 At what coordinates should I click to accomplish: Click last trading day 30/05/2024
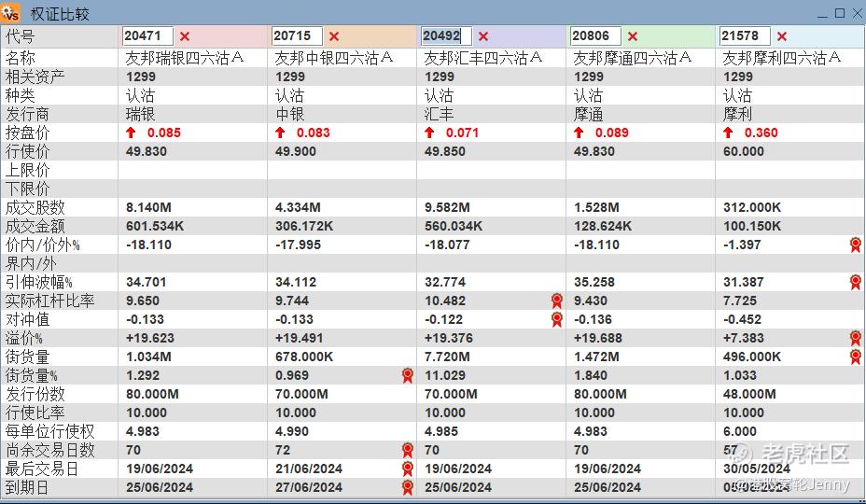[x=757, y=469]
